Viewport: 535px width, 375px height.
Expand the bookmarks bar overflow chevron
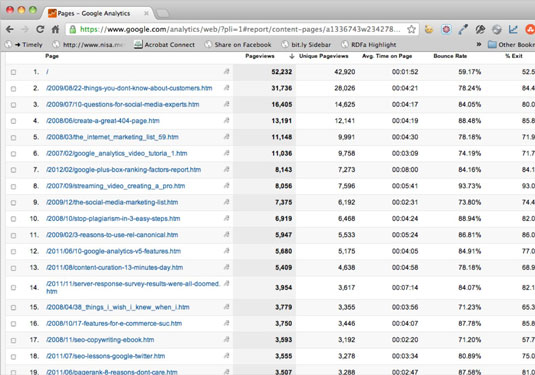click(x=479, y=44)
